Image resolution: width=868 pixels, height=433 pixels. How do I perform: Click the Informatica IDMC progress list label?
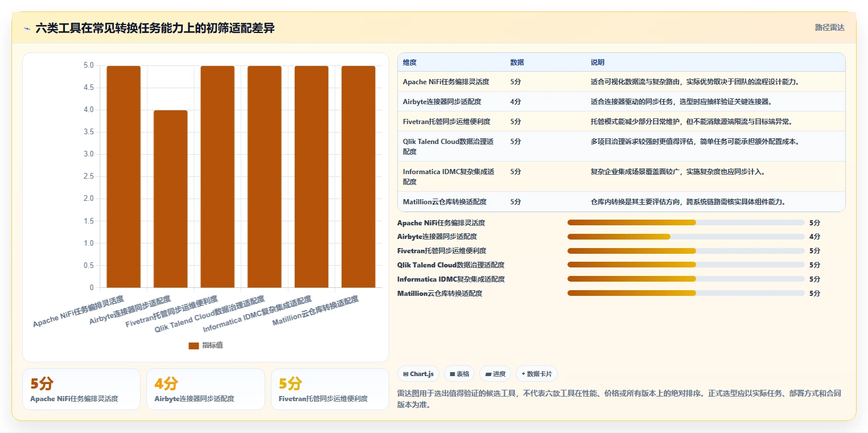(x=451, y=279)
